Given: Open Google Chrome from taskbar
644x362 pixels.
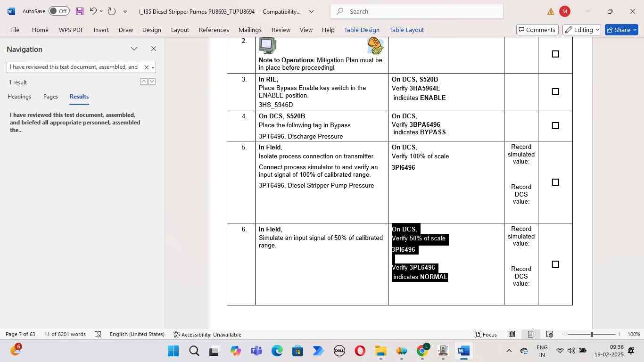Looking at the screenshot, I should (x=422, y=351).
